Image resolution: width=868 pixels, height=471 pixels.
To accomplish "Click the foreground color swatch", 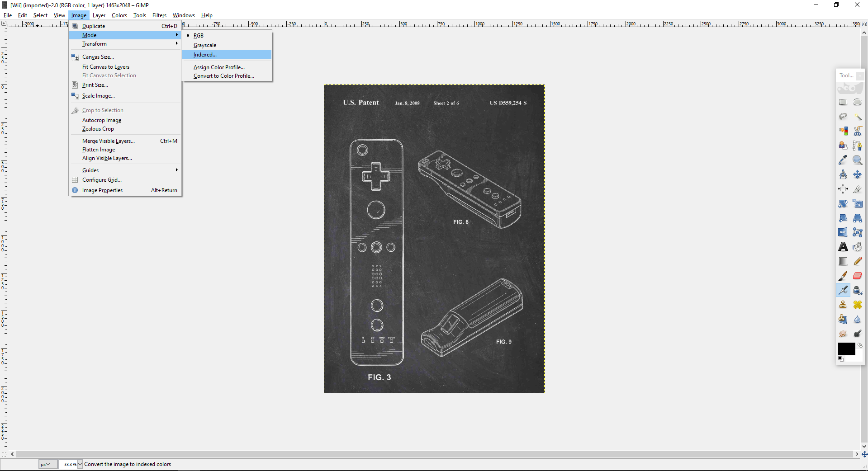I will pos(846,349).
